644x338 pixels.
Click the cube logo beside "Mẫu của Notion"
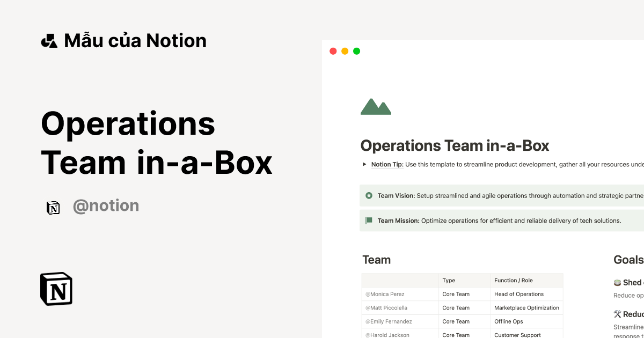click(x=49, y=40)
